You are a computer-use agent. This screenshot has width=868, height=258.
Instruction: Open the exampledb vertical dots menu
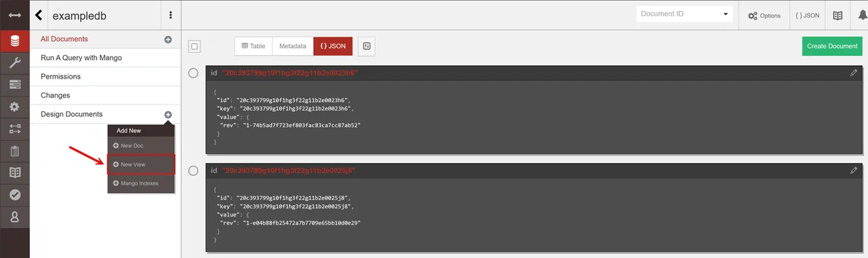click(170, 15)
